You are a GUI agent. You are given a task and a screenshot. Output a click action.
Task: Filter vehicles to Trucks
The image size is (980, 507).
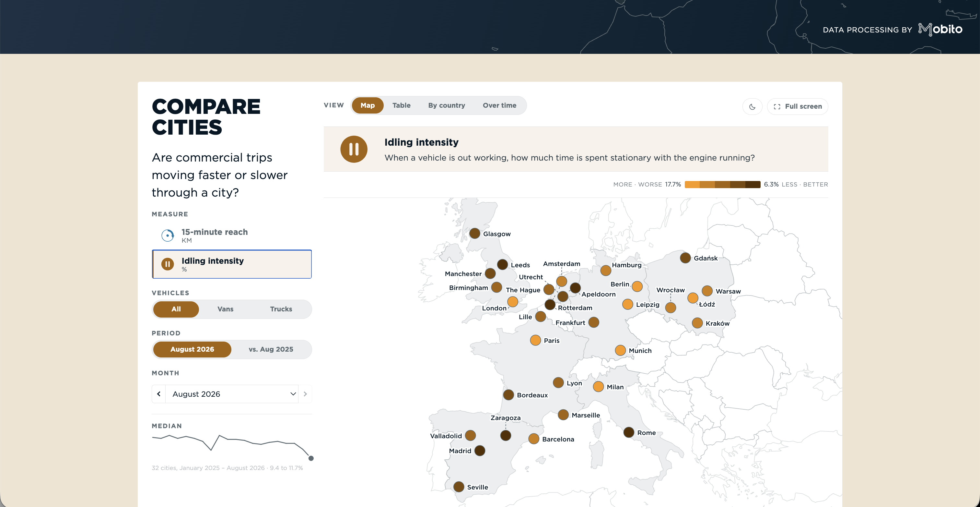click(x=281, y=309)
